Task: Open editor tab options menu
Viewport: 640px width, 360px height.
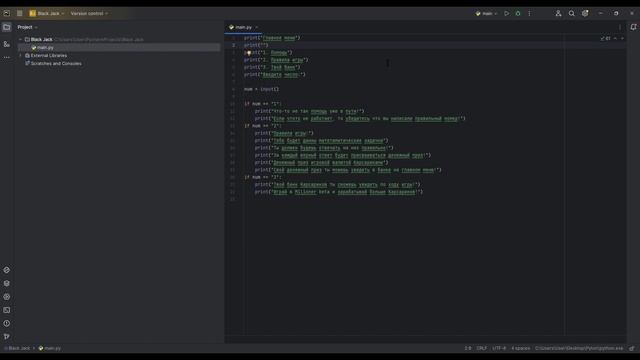Action: coord(620,27)
